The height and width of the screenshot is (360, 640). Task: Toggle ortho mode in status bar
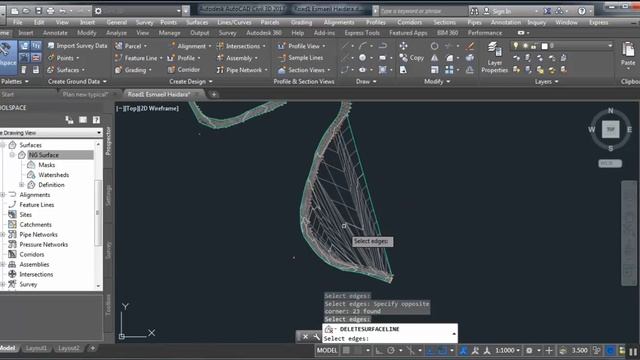tap(379, 350)
